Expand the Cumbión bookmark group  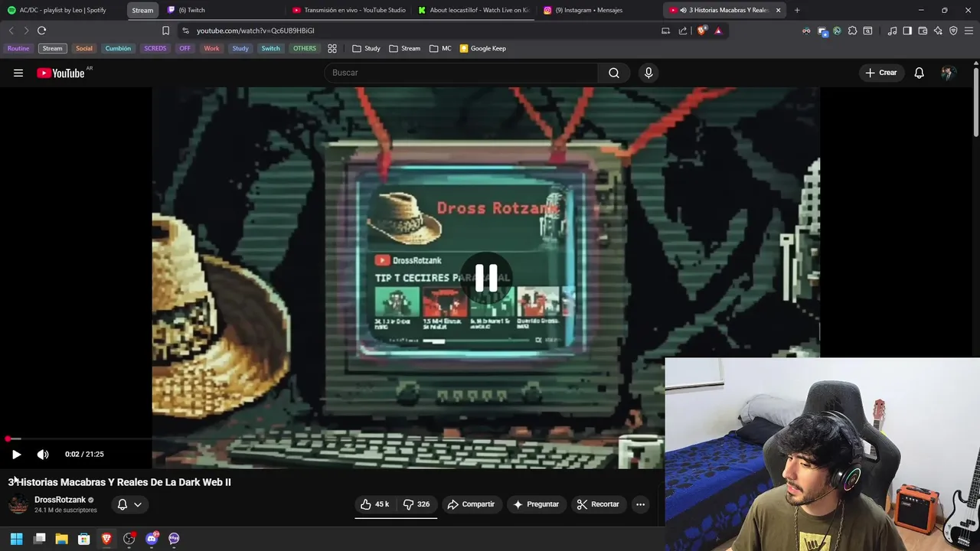(x=118, y=48)
